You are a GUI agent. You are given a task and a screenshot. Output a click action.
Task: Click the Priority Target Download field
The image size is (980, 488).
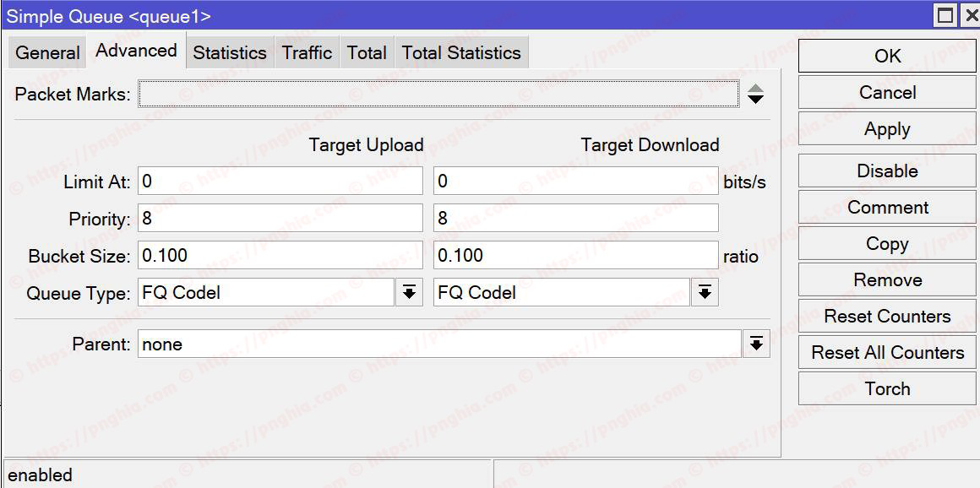point(575,218)
